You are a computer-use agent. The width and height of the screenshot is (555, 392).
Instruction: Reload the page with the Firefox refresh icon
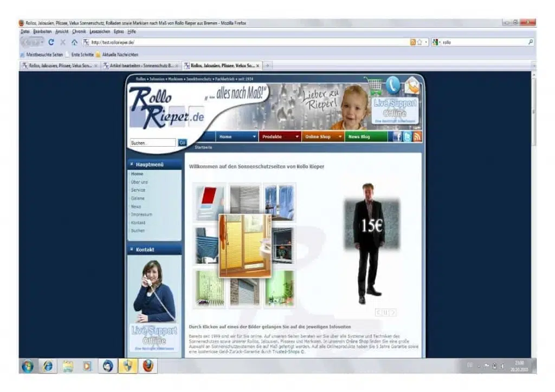51,42
